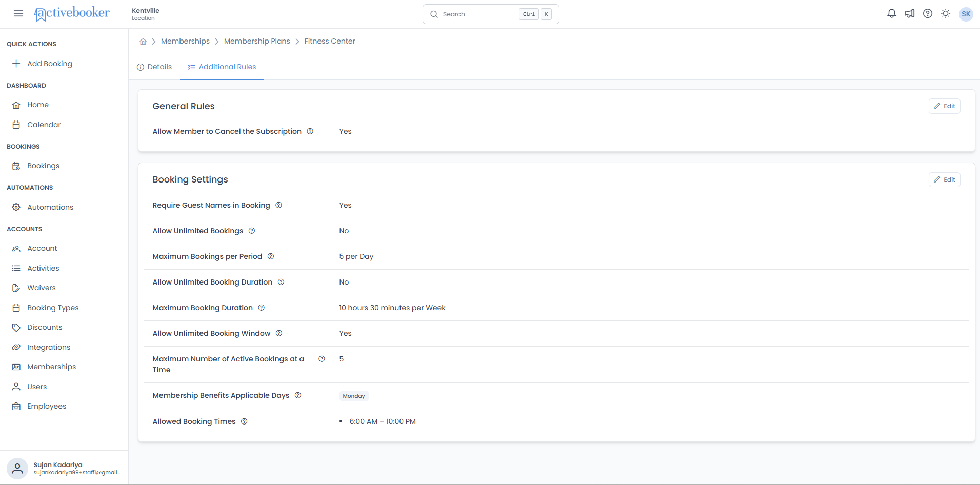Open the announcements megaphone icon
The image size is (980, 485).
coord(910,14)
